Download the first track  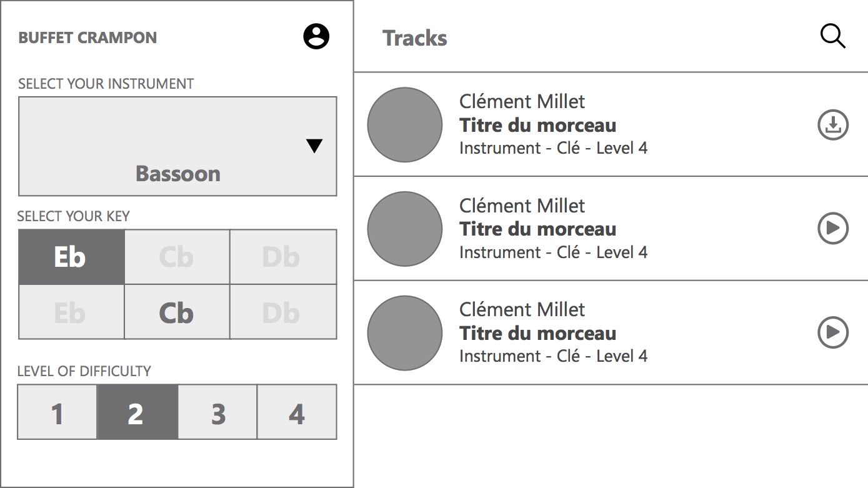point(833,125)
